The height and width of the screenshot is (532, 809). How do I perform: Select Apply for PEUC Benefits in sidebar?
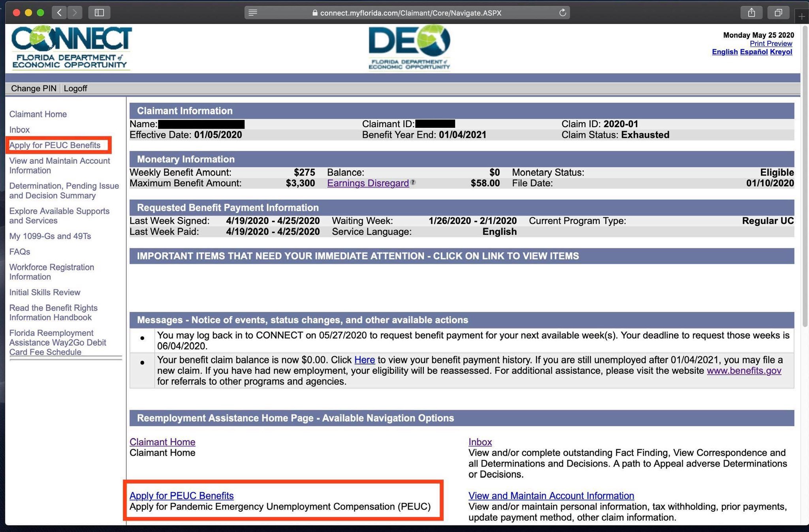pyautogui.click(x=55, y=145)
